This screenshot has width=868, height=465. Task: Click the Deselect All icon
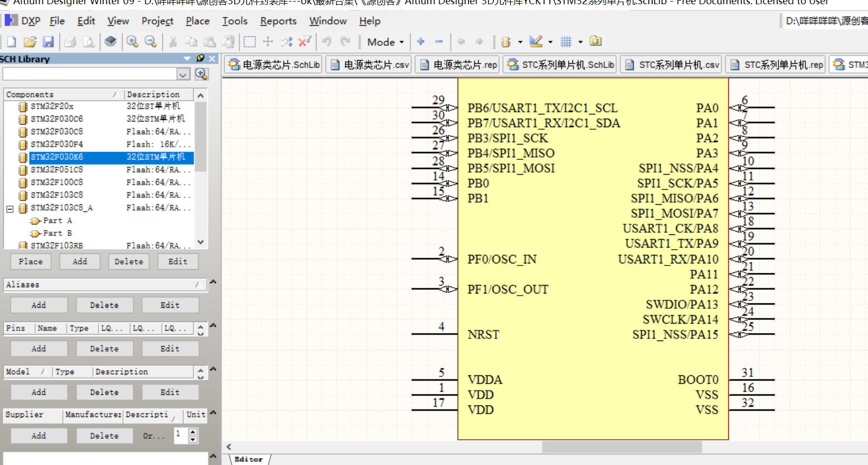click(x=287, y=42)
